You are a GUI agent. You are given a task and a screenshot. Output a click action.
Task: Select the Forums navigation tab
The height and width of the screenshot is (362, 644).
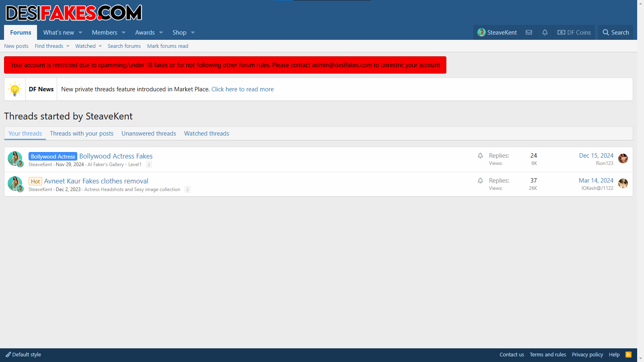click(x=21, y=33)
